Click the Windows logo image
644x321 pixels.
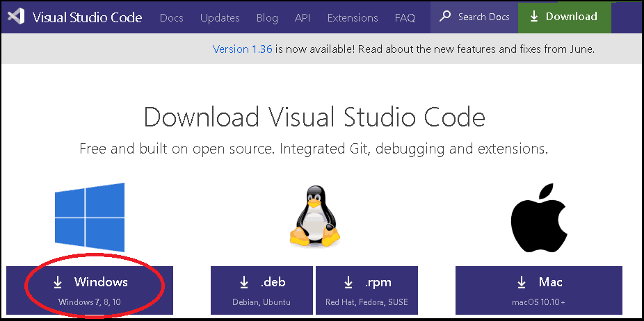(x=89, y=217)
